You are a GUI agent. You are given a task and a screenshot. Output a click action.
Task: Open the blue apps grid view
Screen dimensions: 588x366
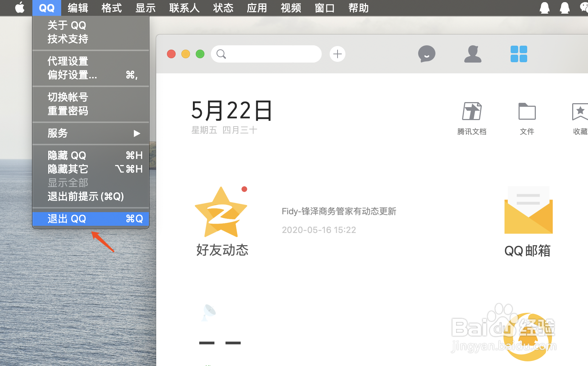click(519, 54)
